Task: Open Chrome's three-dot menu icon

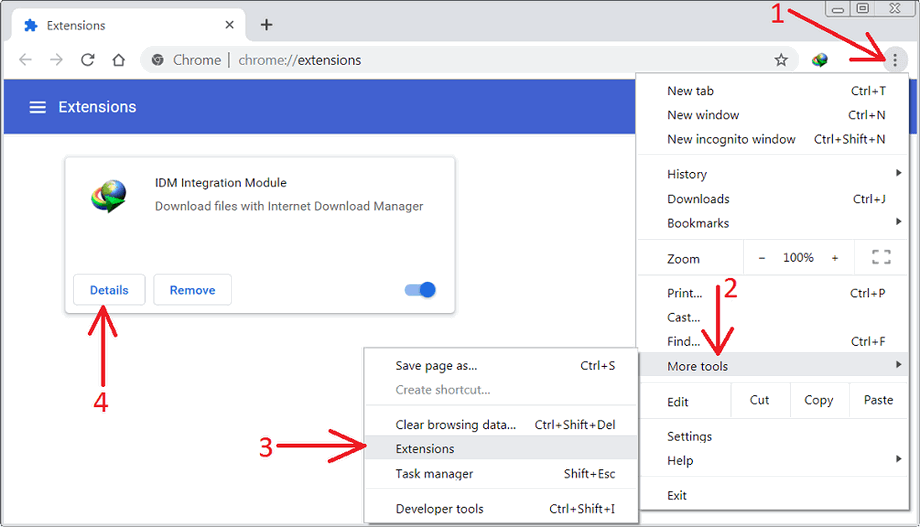Action: (x=894, y=59)
